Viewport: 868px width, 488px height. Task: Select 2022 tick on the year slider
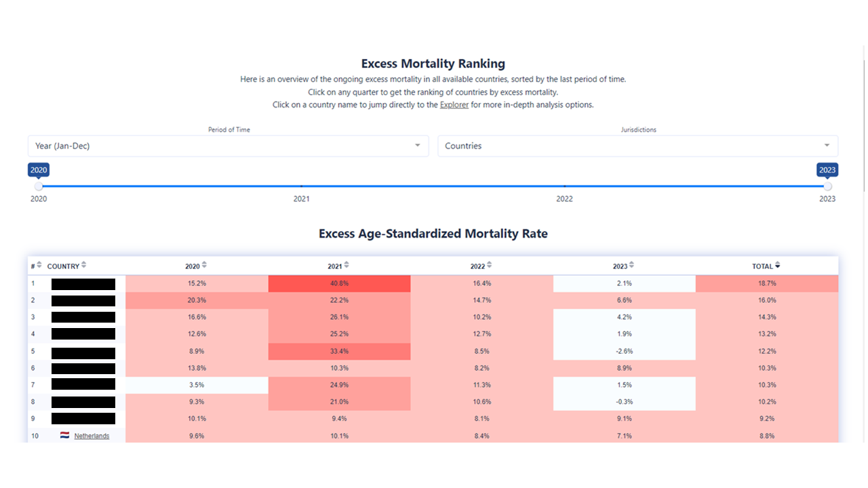564,186
